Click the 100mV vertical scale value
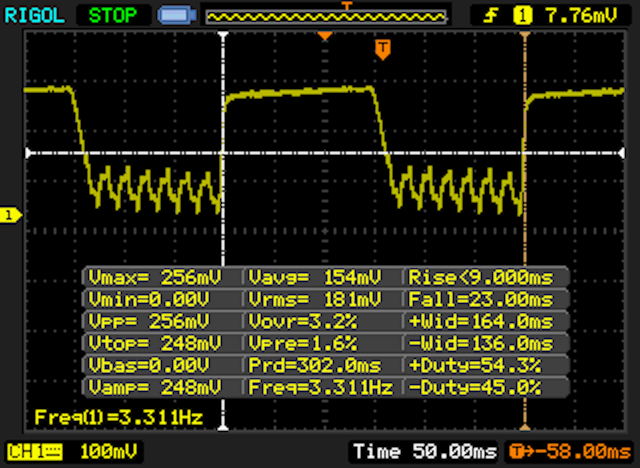The width and height of the screenshot is (640, 468). pos(108,452)
